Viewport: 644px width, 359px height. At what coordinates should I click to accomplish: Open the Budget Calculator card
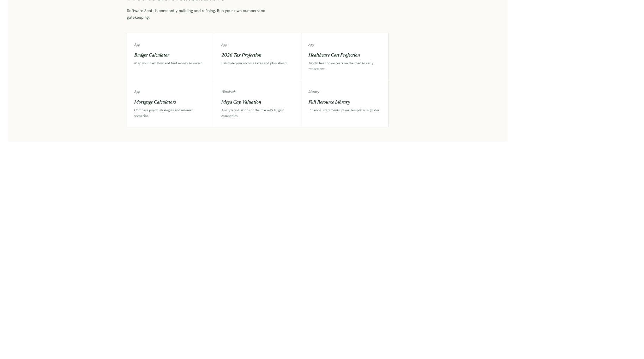pos(170,57)
